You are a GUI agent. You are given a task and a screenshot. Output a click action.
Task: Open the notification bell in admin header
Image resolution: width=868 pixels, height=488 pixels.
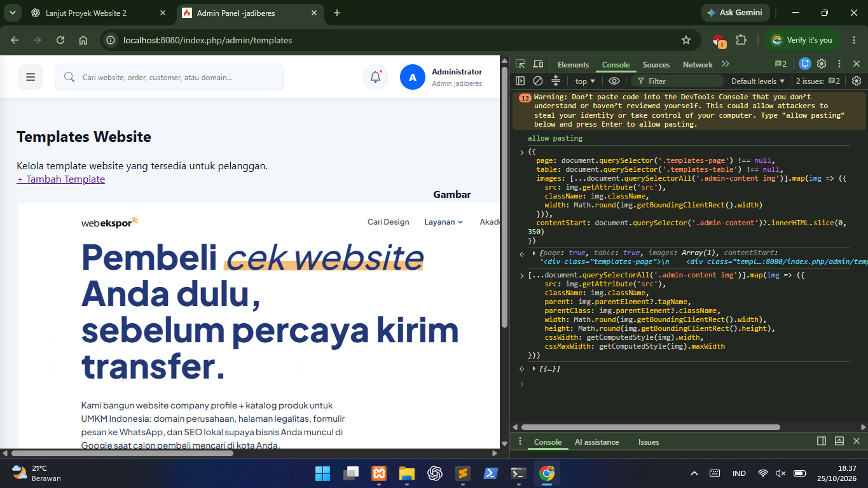click(375, 77)
